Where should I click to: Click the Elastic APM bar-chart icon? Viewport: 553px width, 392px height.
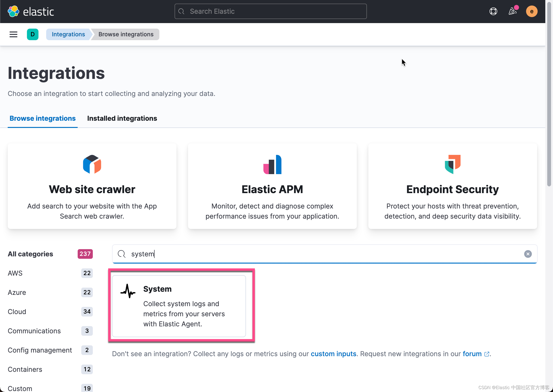[272, 164]
